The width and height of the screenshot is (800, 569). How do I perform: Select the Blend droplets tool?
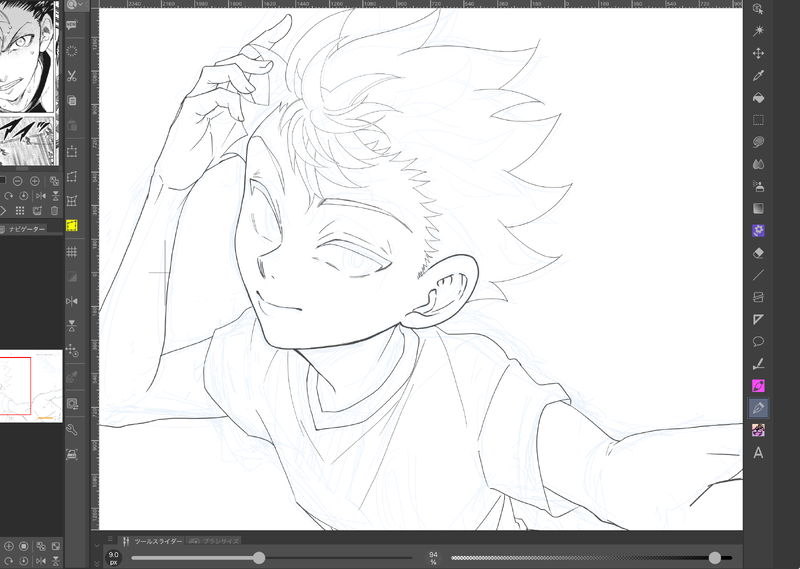758,164
